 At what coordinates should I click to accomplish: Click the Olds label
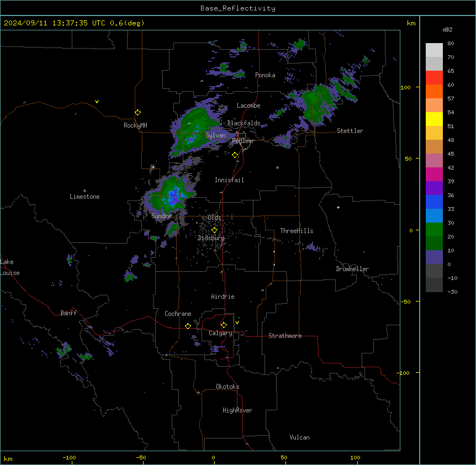[214, 218]
